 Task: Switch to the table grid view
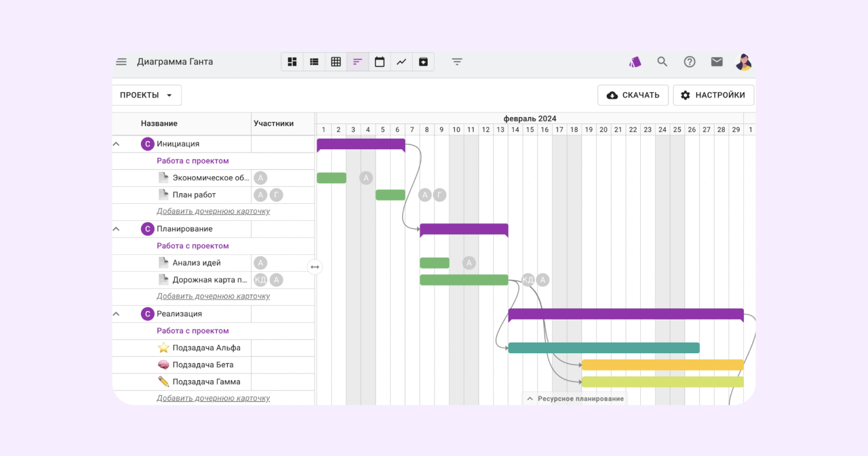tap(336, 62)
